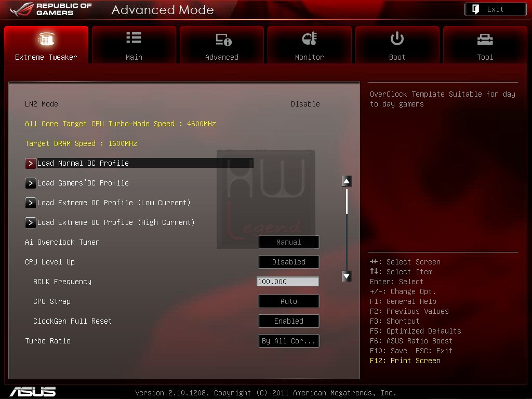Click the F5: Optimized Defaults hint
Viewport: 532px width, 399px height.
415,331
